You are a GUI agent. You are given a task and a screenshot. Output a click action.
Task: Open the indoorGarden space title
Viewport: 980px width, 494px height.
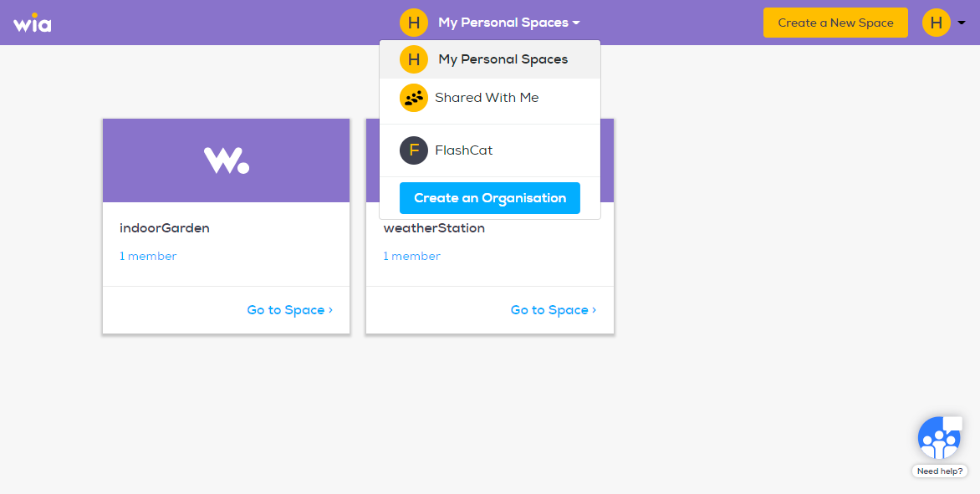click(165, 228)
